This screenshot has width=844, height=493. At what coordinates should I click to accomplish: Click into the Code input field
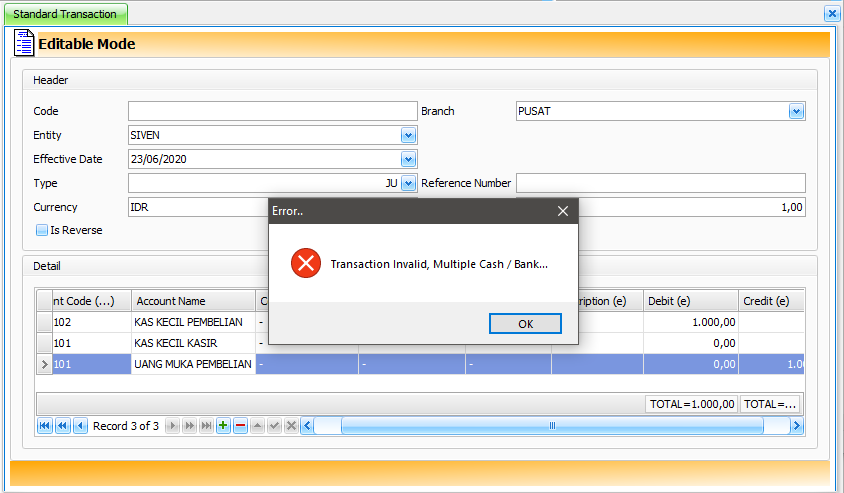pos(272,111)
